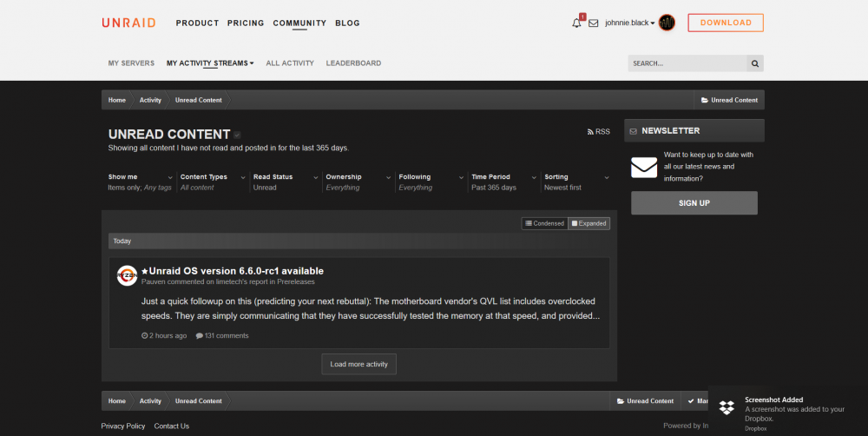The image size is (868, 436).
Task: Expand the Following filter
Action: pos(431,182)
